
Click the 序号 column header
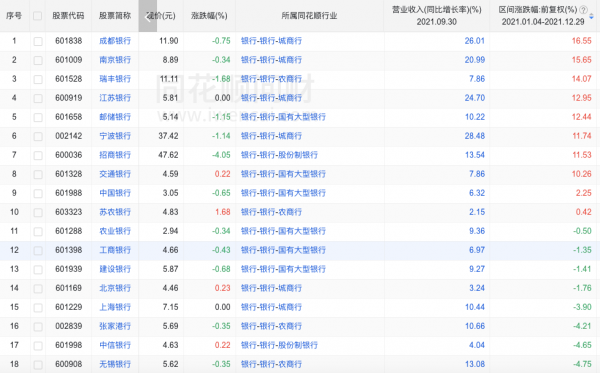[x=14, y=16]
